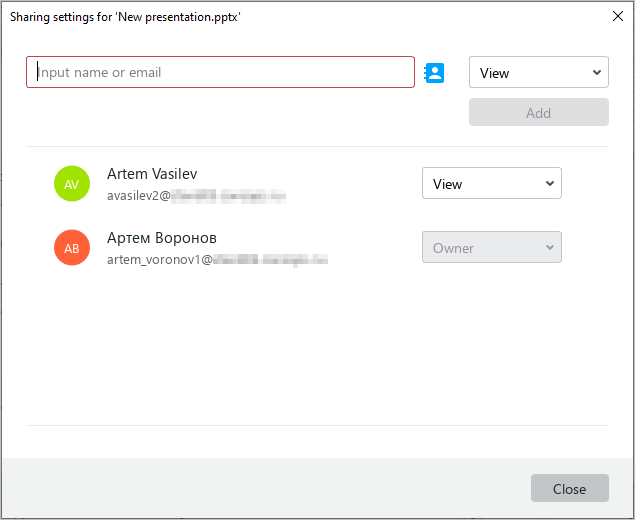Open the top View permission dropdown
This screenshot has height=520, width=635.
pos(538,72)
